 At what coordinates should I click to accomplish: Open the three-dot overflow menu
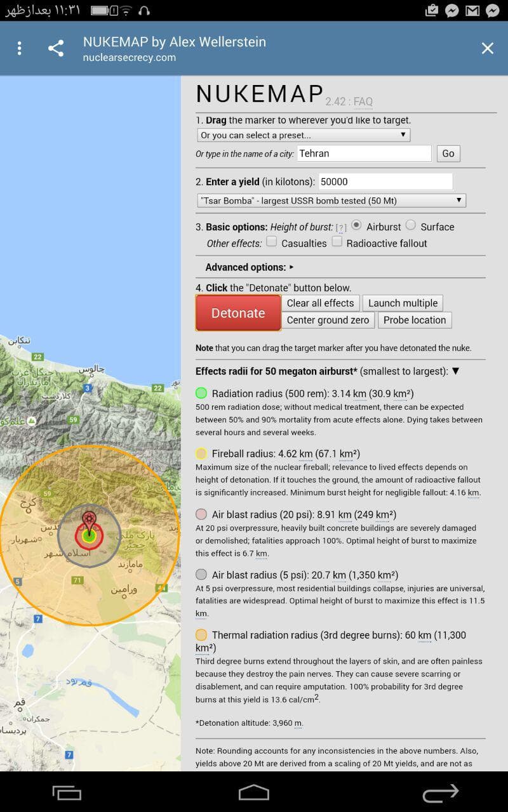20,48
